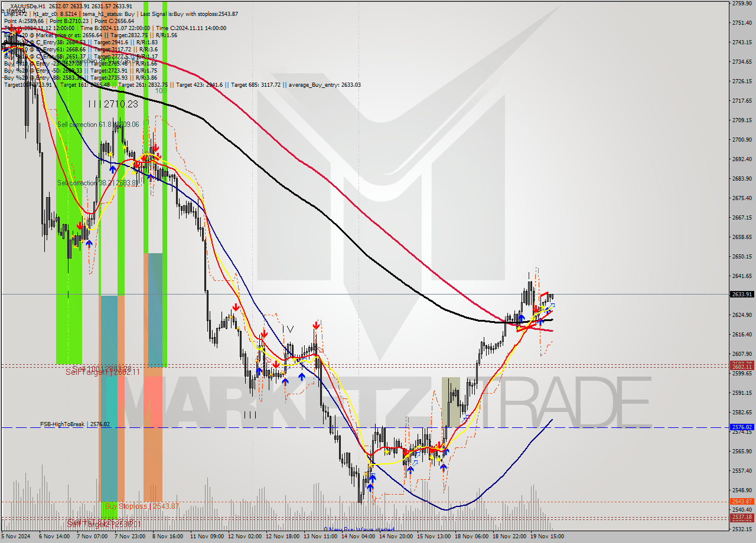Click the 2743.15 price axis label
The width and height of the screenshot is (756, 543).
(741, 42)
